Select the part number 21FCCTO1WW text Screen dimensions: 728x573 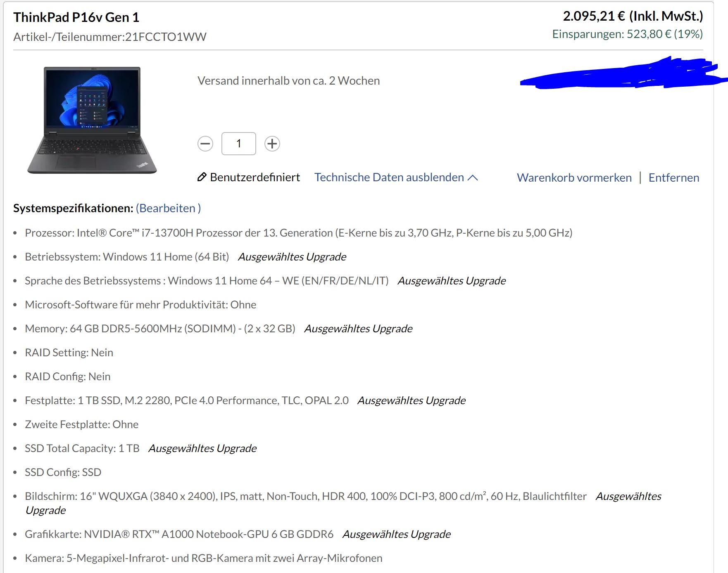(166, 37)
